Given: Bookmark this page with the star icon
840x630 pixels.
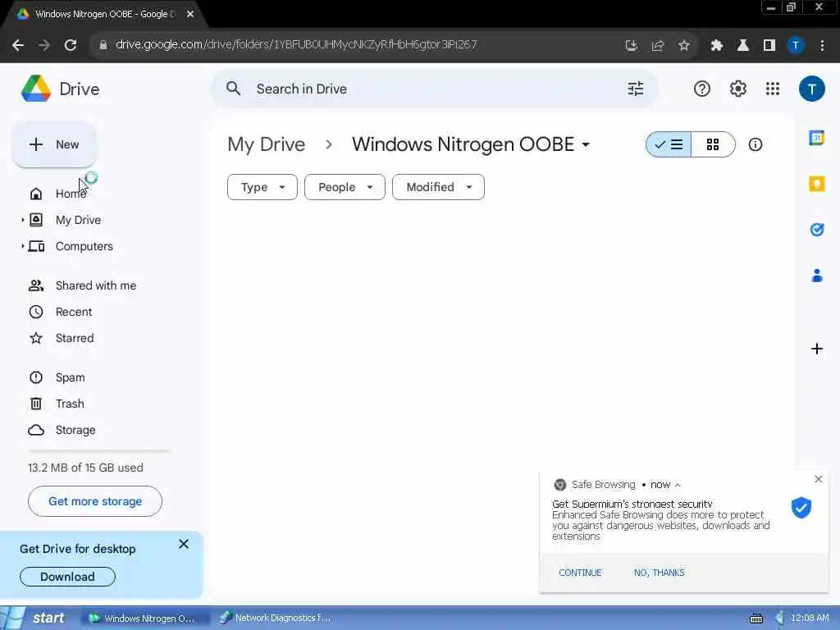Looking at the screenshot, I should [683, 46].
